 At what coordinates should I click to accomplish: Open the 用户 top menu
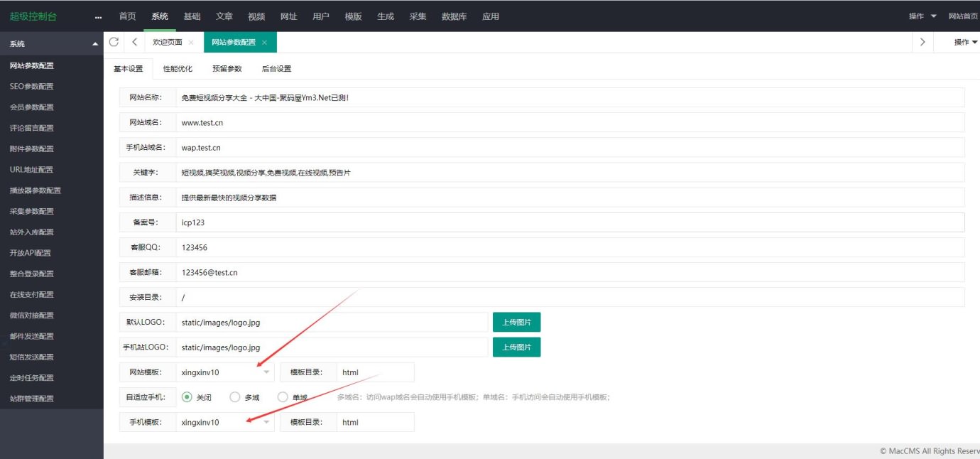[321, 16]
